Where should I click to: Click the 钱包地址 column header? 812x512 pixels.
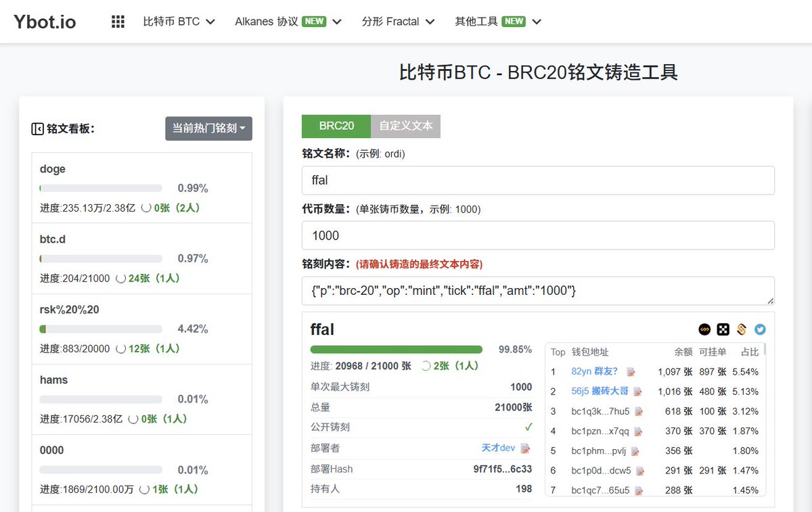(x=590, y=352)
